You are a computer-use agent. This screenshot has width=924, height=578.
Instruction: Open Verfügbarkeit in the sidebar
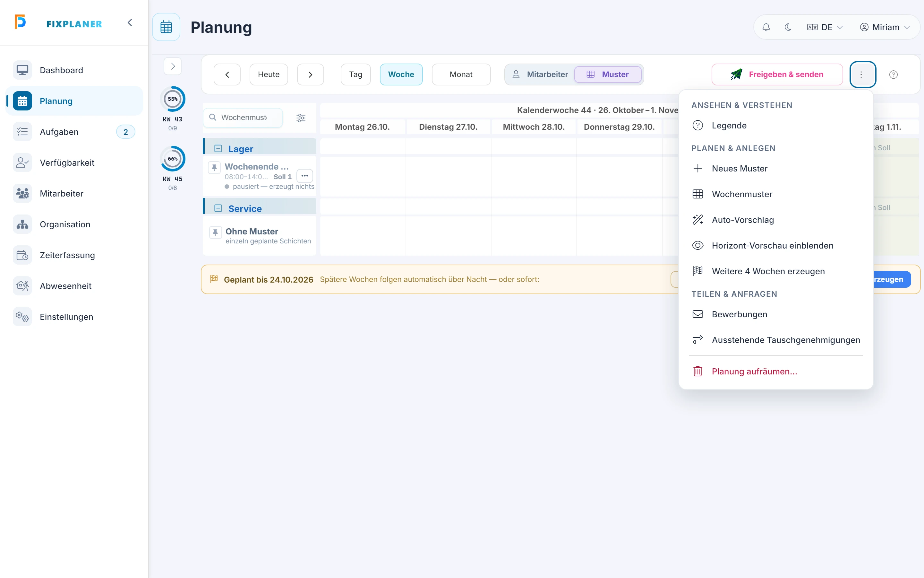tap(74, 163)
